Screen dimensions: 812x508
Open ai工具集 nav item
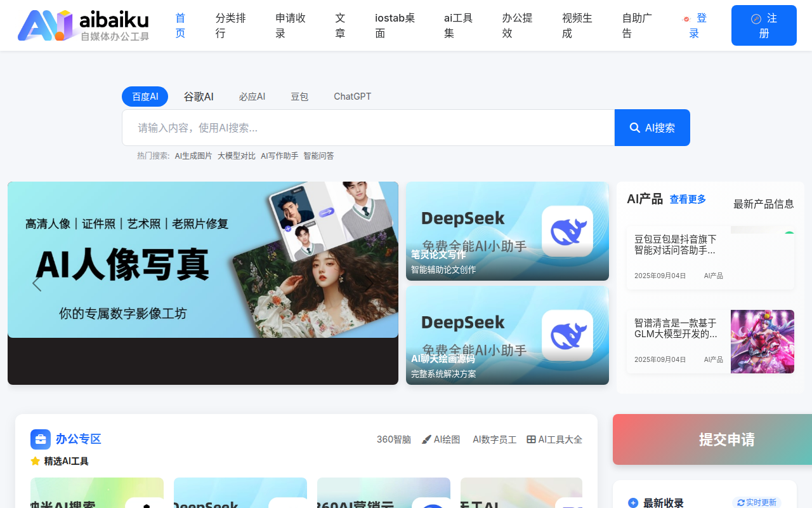458,25
